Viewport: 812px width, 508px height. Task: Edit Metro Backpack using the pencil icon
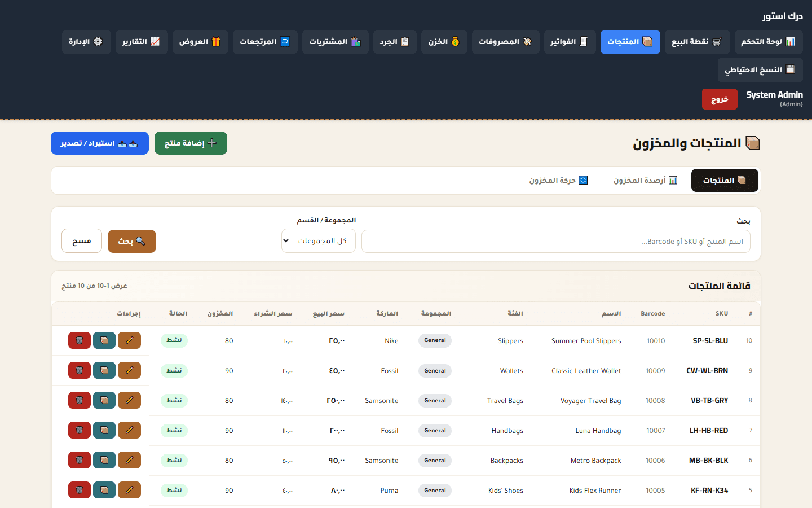tap(130, 460)
